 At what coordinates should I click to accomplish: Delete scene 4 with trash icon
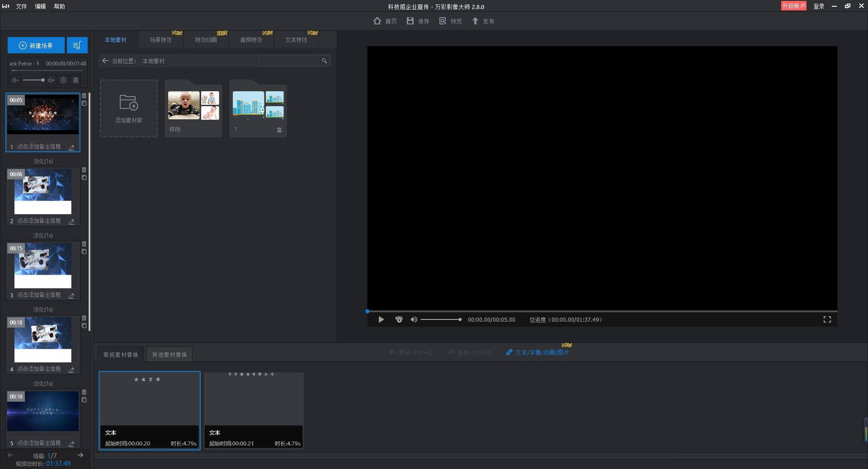click(x=84, y=318)
